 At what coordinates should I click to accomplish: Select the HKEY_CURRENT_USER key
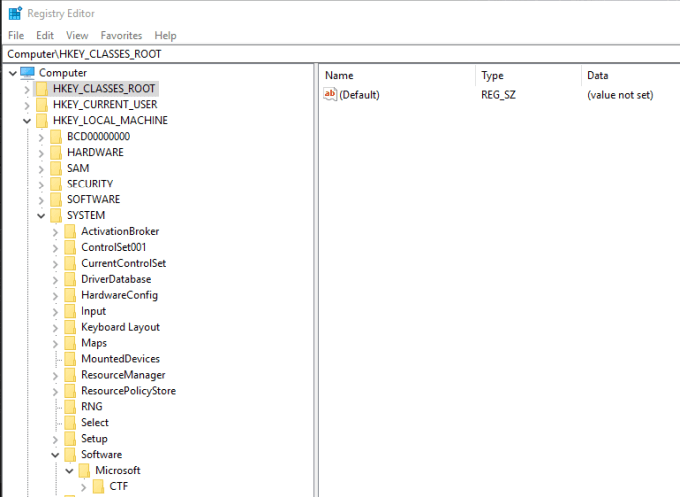105,105
